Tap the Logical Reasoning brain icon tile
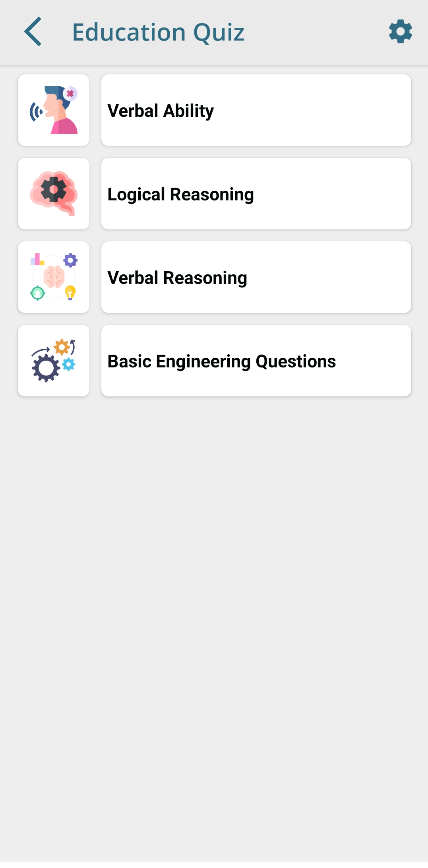This screenshot has width=428, height=868. tap(54, 194)
